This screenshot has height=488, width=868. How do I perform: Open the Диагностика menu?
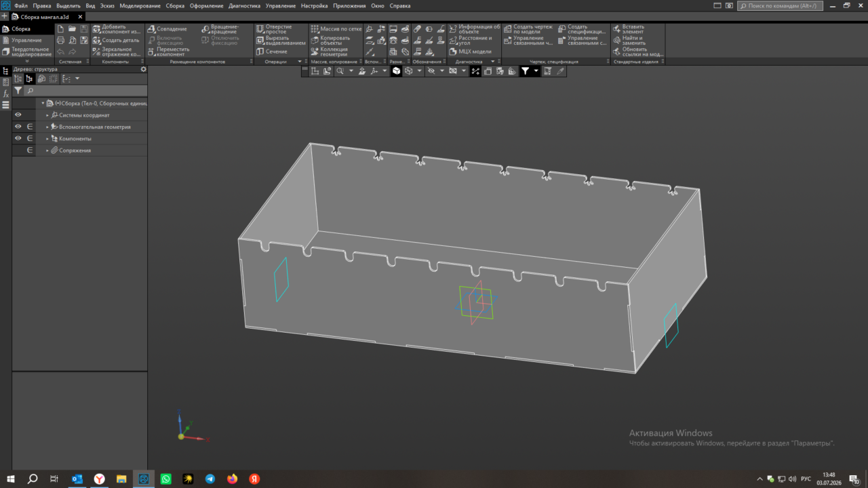[245, 5]
